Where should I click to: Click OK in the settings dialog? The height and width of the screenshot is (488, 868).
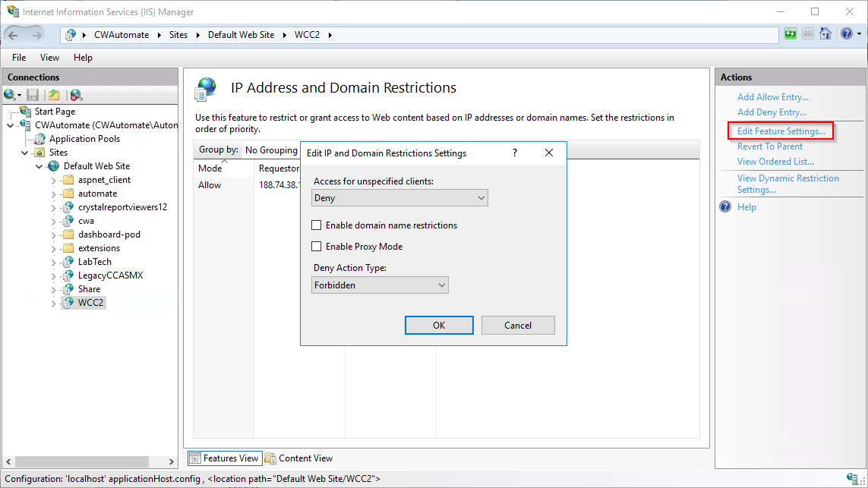(439, 326)
